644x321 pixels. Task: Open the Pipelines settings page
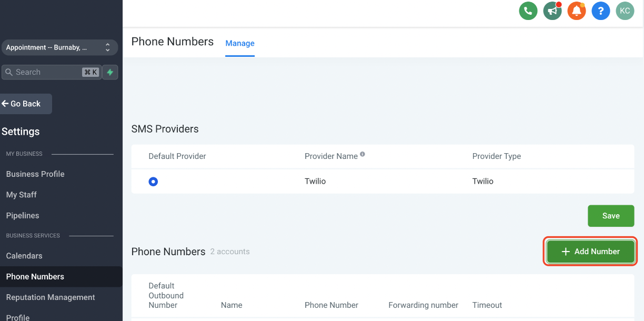coord(23,216)
